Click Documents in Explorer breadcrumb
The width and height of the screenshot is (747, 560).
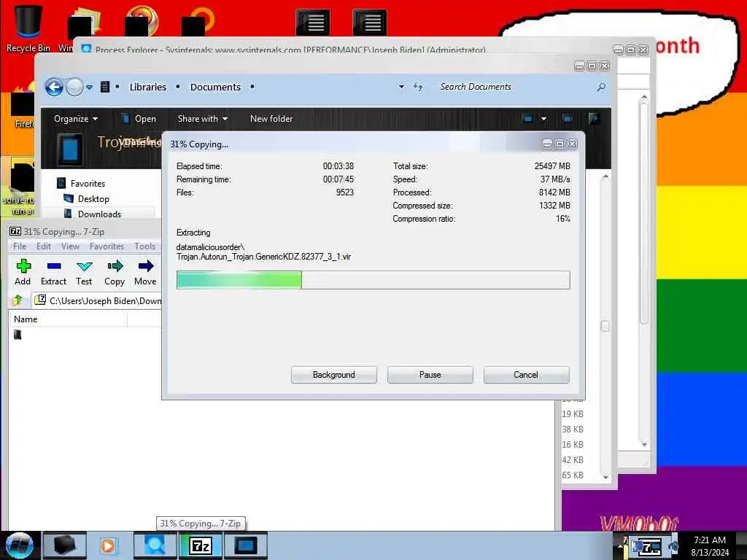pyautogui.click(x=215, y=87)
